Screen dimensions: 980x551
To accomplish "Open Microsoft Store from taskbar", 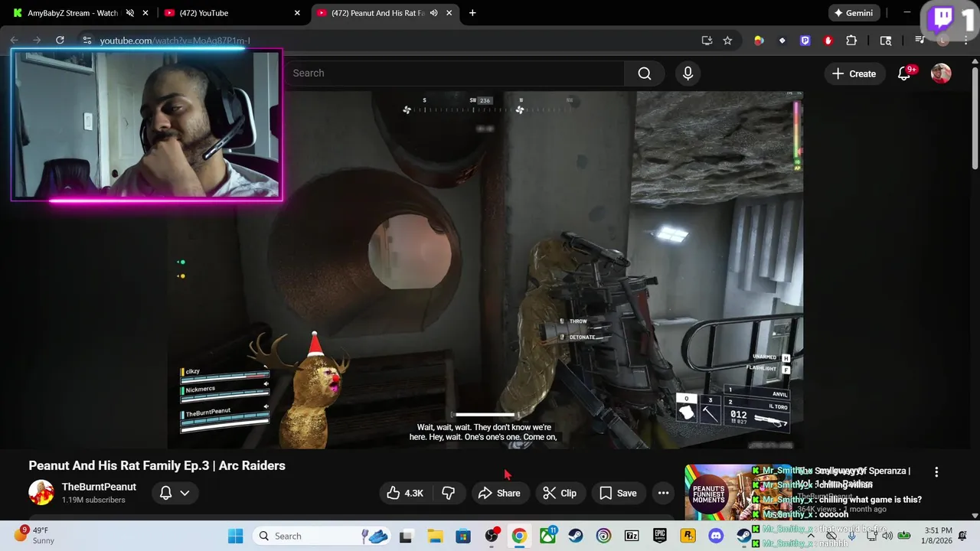I will (462, 536).
